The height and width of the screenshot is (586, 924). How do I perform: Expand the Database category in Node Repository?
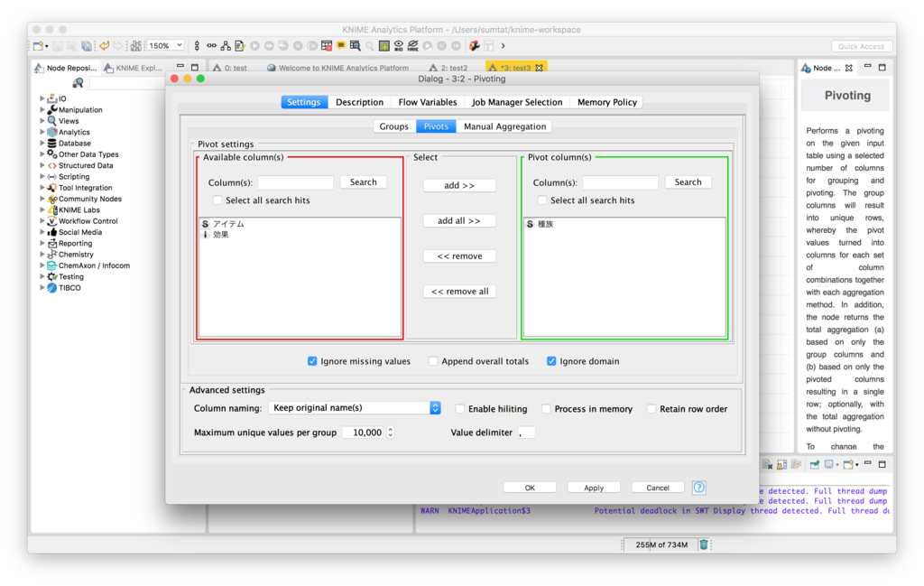pos(42,143)
